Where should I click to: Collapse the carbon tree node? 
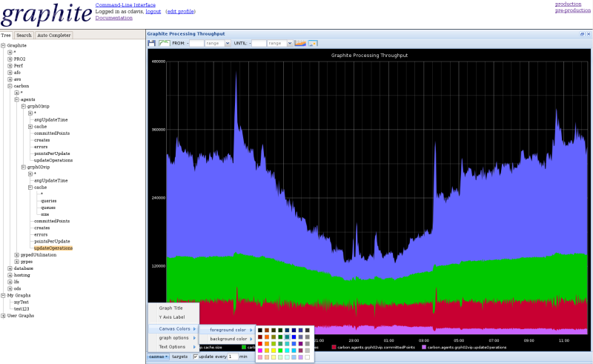coord(10,86)
